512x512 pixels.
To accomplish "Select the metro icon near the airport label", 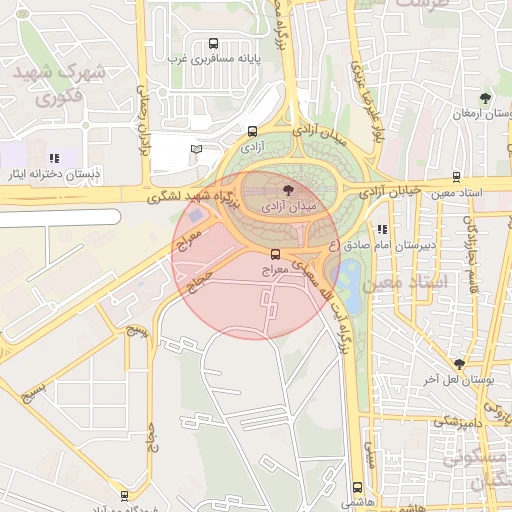I will point(124,496).
